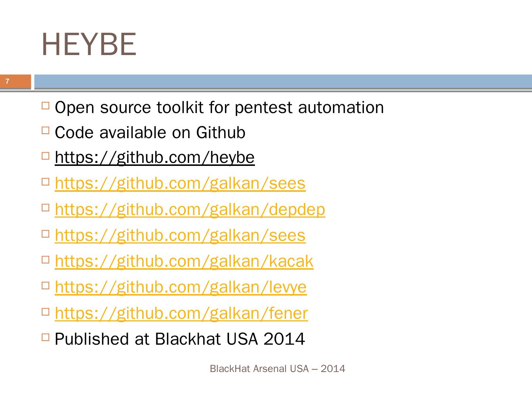The height and width of the screenshot is (399, 532).
Task: Click the orange slide number 7 badge
Action: pos(16,82)
